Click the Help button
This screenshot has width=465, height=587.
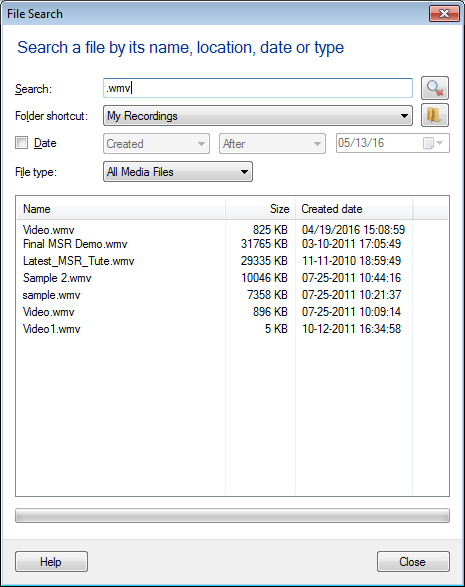click(51, 562)
